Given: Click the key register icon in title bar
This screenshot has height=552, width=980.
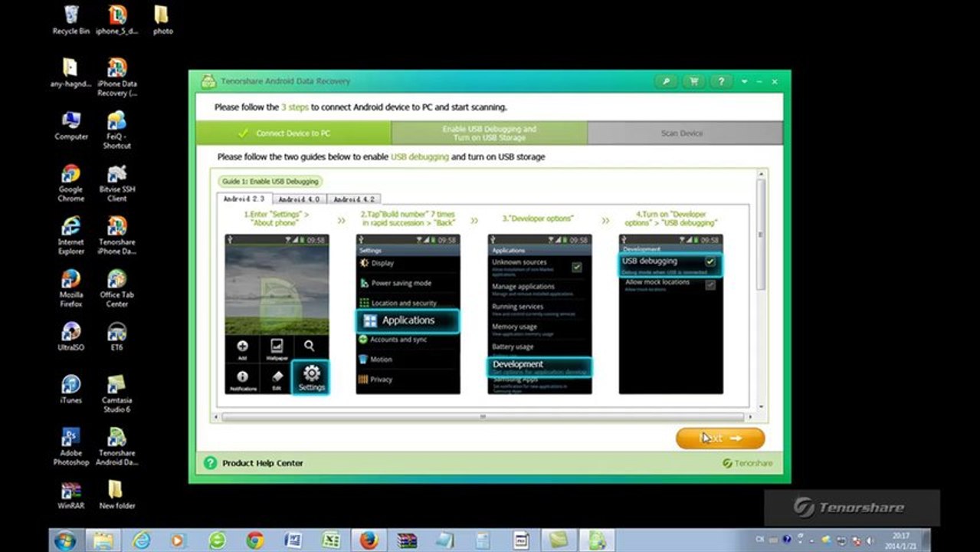Looking at the screenshot, I should (x=666, y=81).
